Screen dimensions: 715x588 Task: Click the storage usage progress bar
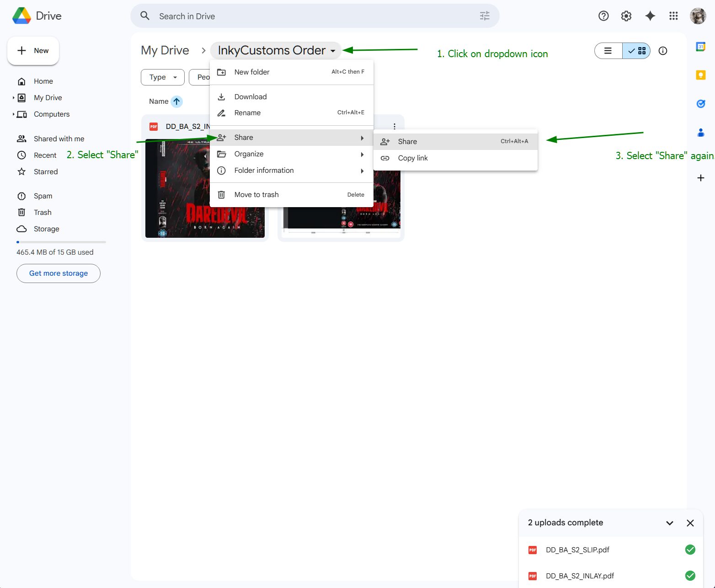click(61, 242)
